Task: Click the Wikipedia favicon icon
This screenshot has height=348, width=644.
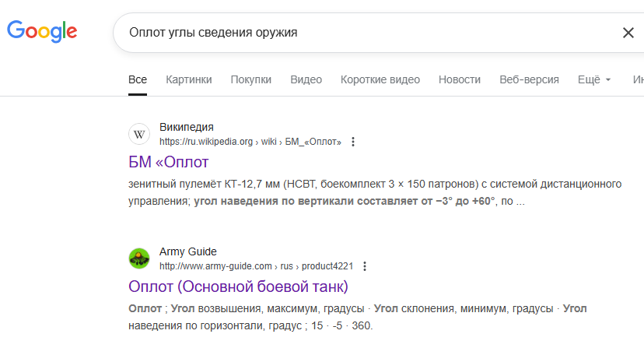Action: (139, 135)
